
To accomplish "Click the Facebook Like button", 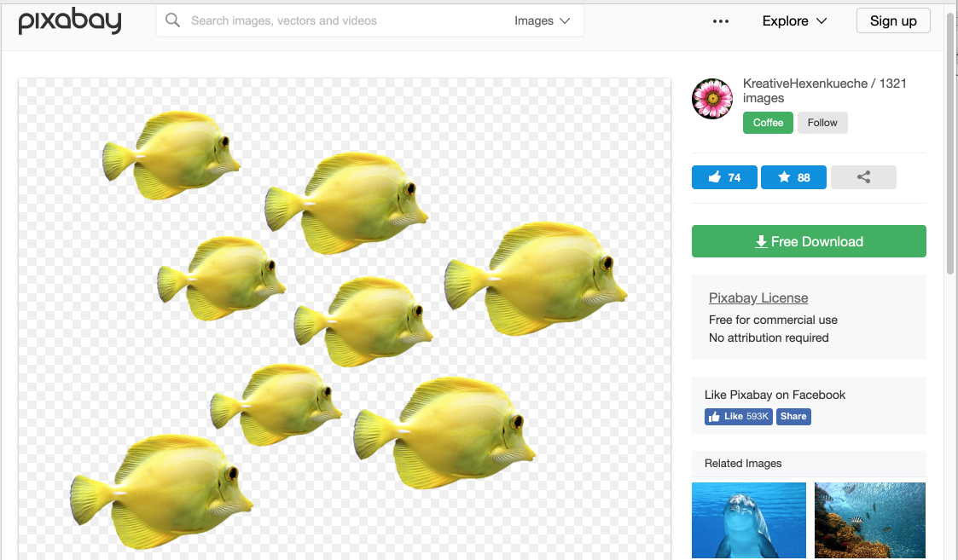I will coord(739,417).
